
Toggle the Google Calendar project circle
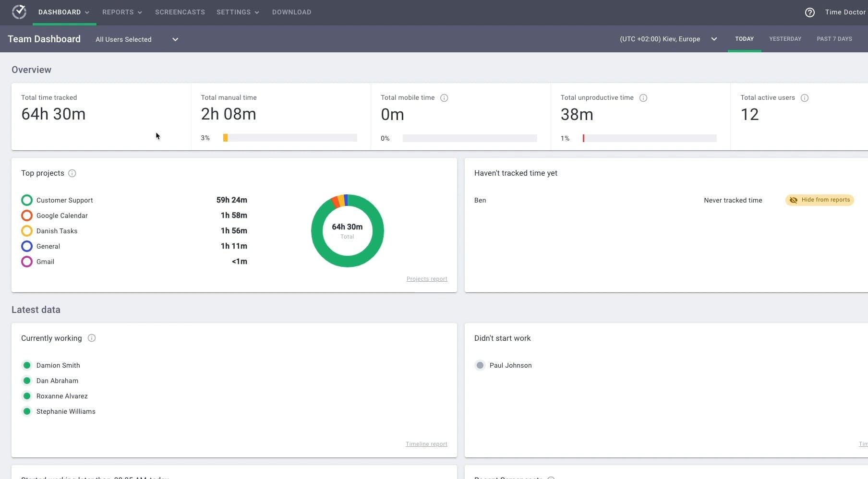pos(27,216)
